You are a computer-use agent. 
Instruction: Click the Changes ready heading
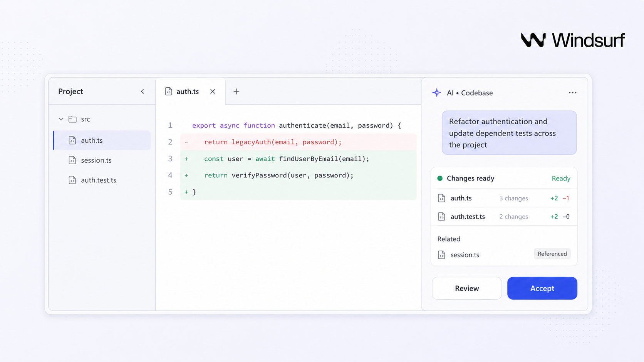[470, 178]
